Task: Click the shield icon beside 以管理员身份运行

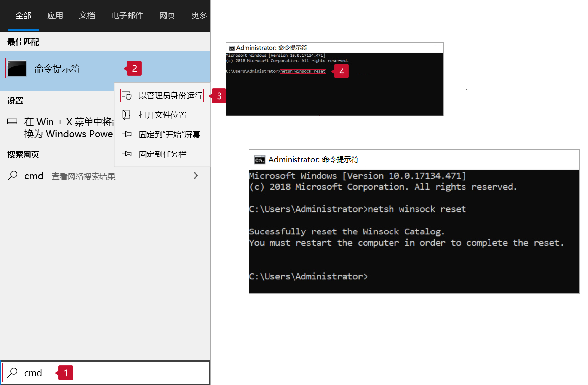Action: pos(127,95)
